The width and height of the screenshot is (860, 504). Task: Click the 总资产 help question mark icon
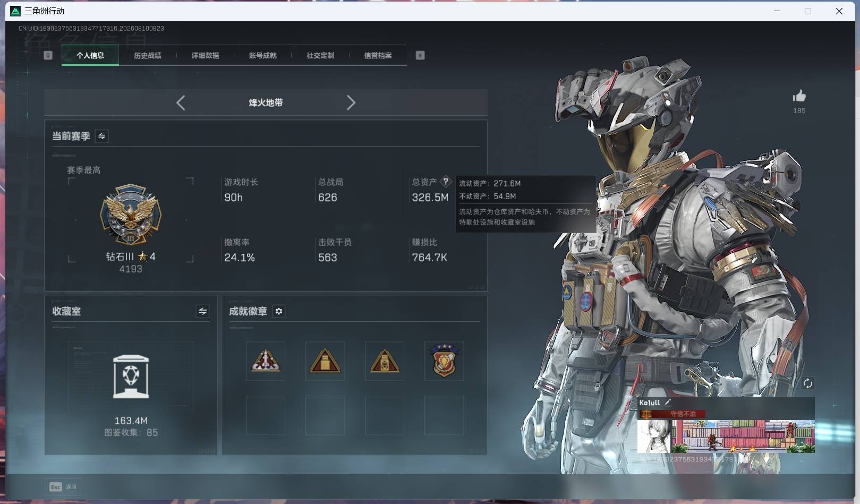446,181
